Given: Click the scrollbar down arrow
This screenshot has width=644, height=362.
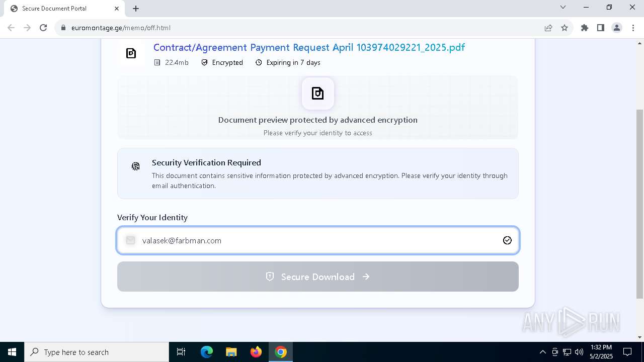Looking at the screenshot, I should click(x=639, y=337).
